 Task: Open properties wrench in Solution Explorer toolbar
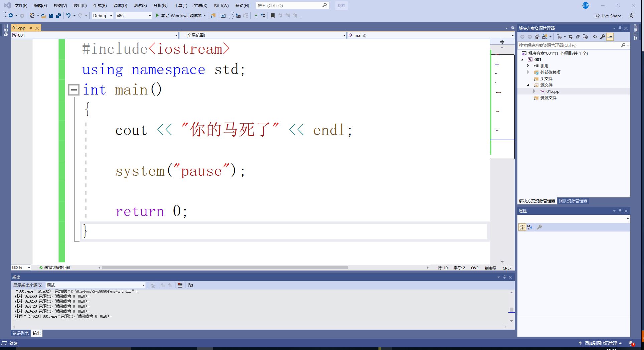tap(603, 37)
